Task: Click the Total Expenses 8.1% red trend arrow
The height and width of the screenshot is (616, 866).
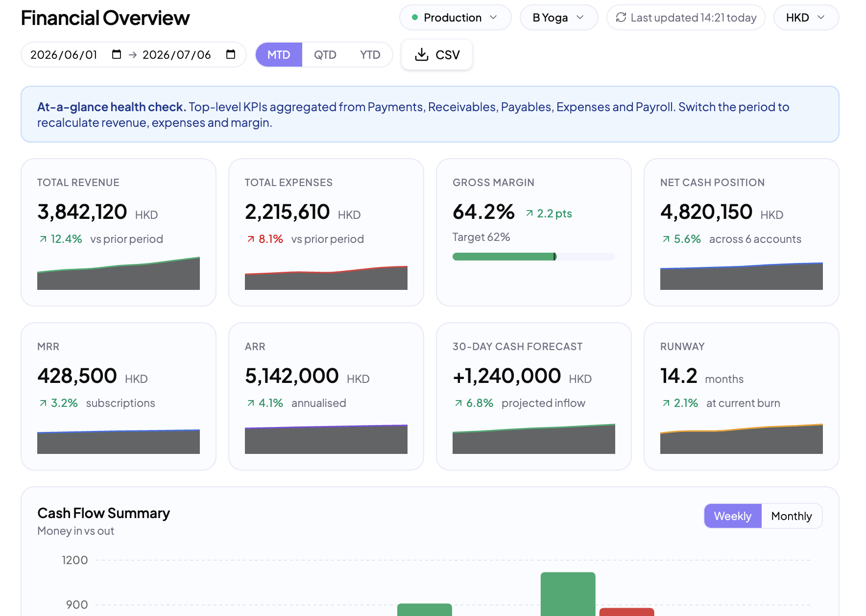Action: coord(251,239)
